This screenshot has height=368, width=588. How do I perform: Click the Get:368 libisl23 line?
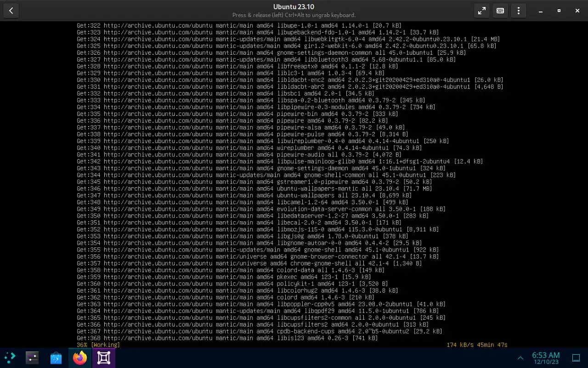[x=227, y=338]
